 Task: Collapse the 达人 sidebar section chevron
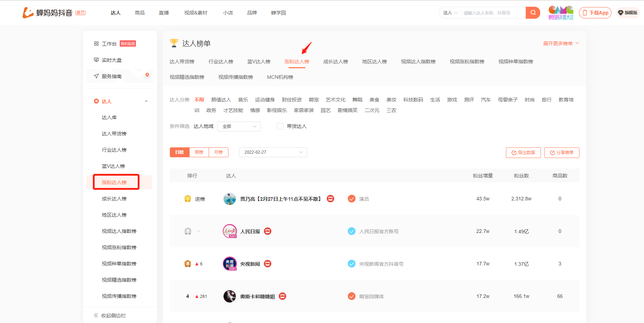146,101
